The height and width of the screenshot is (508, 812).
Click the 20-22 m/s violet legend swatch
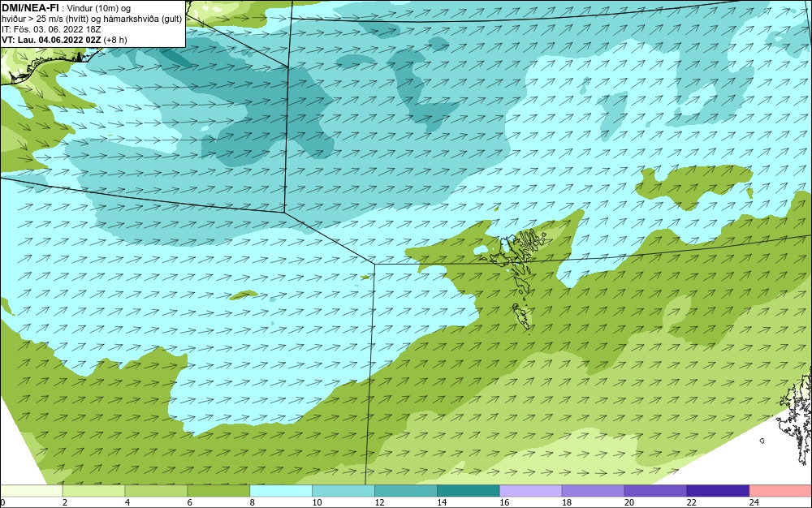tap(655, 490)
